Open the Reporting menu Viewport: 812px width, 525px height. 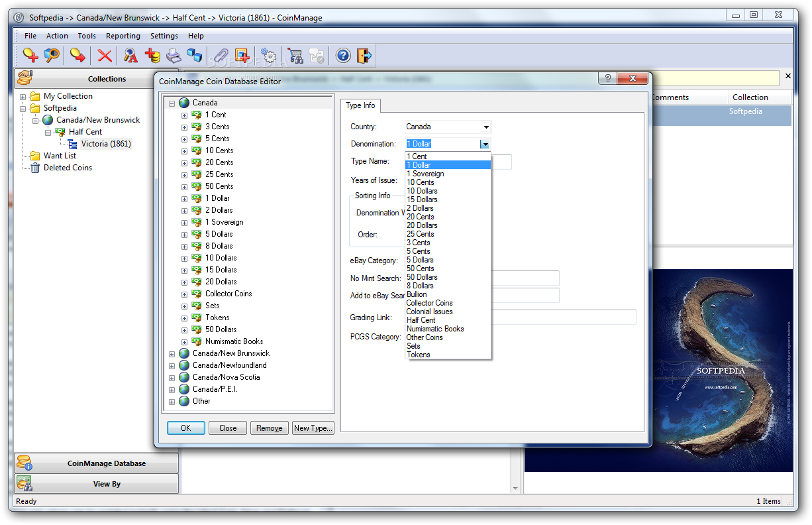[123, 36]
